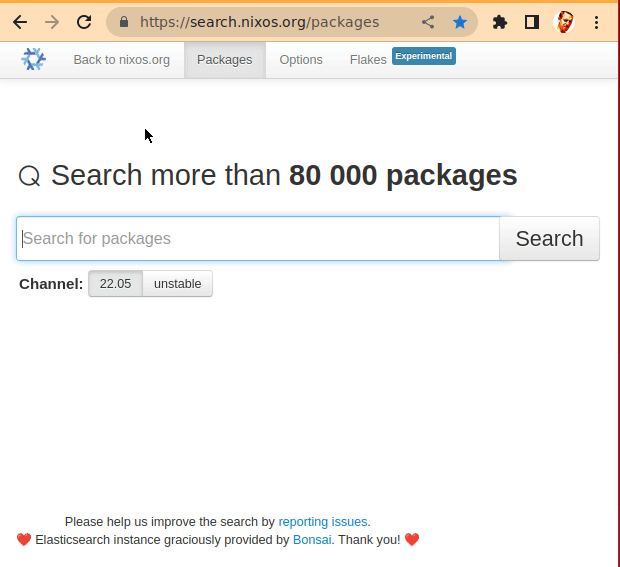The height and width of the screenshot is (567, 620).
Task: Click the browser forward arrow
Action: tap(52, 22)
